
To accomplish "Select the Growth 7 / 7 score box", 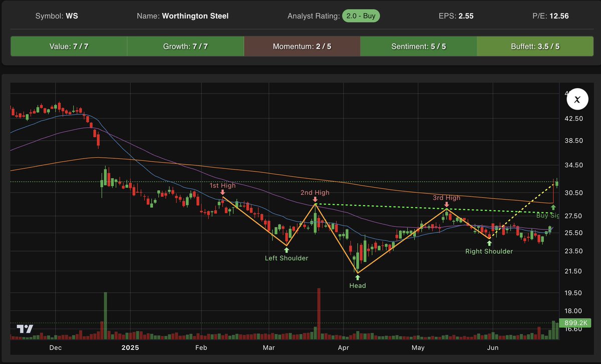I will 185,46.
